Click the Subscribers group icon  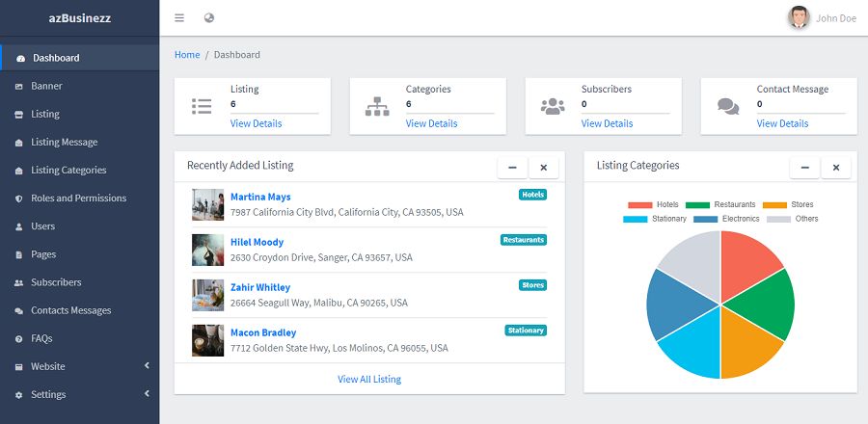[553, 106]
